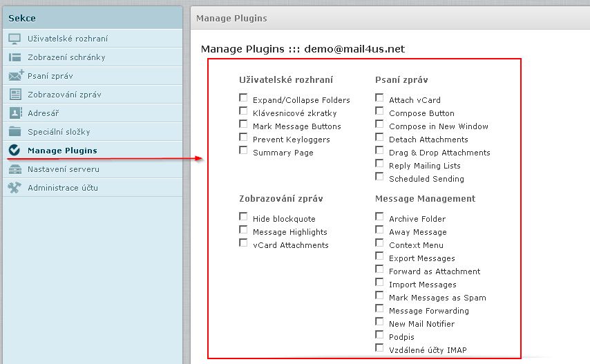
Task: Enable the Import Messages checkbox
Action: pos(380,282)
